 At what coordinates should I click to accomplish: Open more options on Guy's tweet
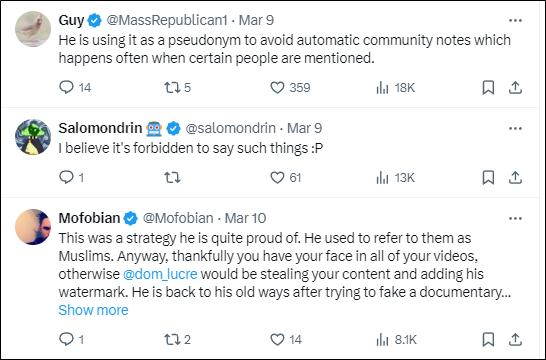point(515,21)
